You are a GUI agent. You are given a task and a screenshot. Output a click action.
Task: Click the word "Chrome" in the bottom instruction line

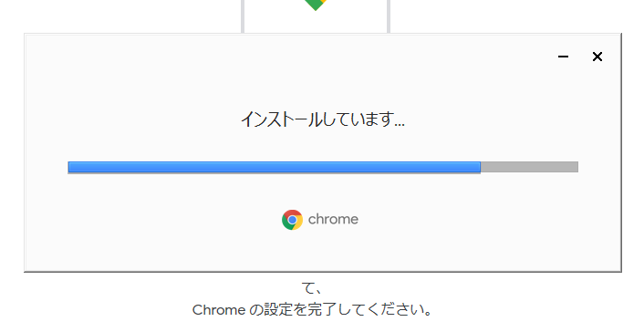click(x=219, y=310)
